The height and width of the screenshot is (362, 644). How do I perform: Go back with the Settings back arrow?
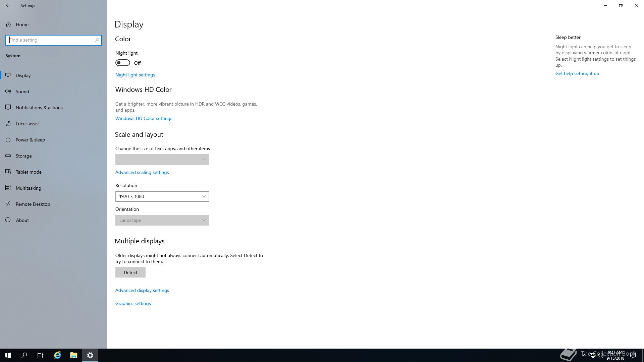click(x=8, y=5)
